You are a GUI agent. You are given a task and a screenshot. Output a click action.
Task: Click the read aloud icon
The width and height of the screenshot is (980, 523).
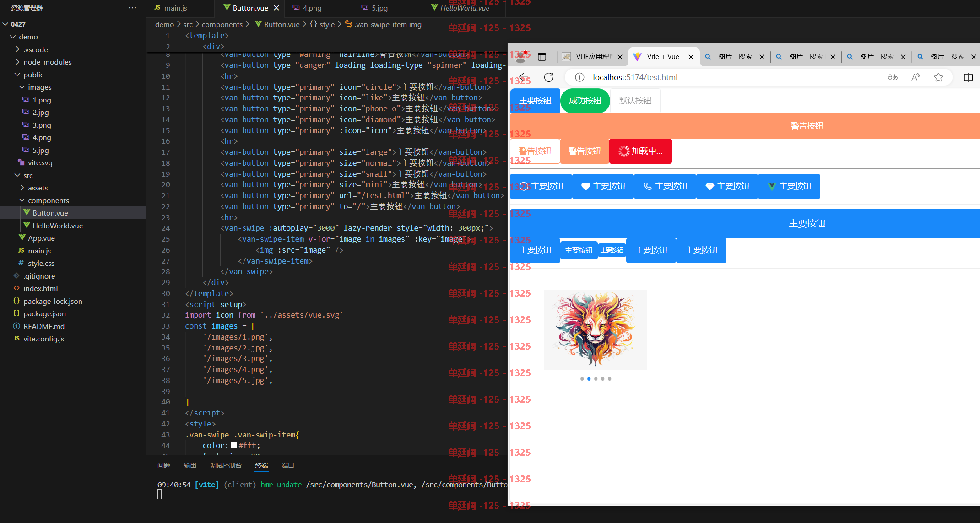pos(915,77)
